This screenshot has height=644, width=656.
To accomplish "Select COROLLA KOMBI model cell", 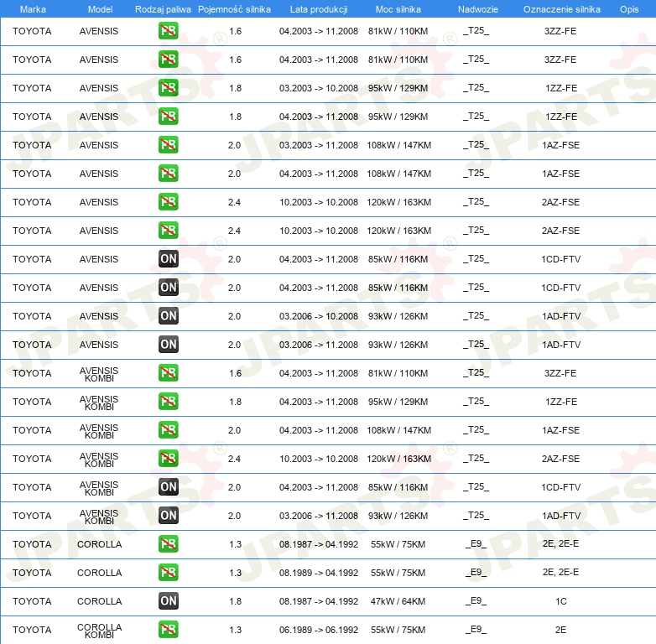I will [99, 631].
